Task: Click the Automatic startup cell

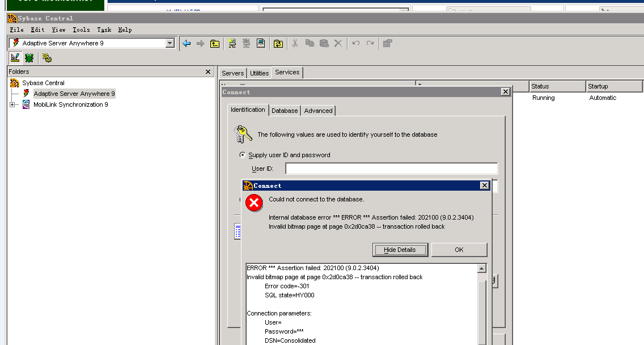Action: point(603,98)
